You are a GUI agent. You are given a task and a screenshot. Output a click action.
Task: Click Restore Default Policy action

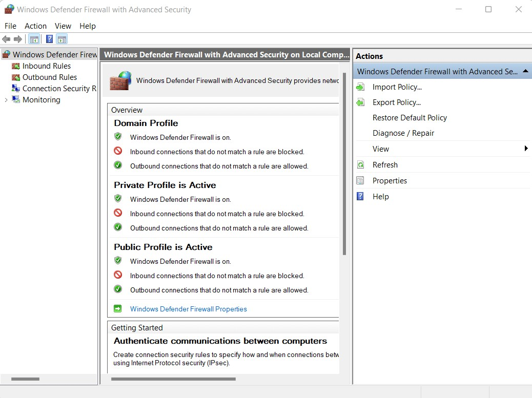tap(410, 118)
